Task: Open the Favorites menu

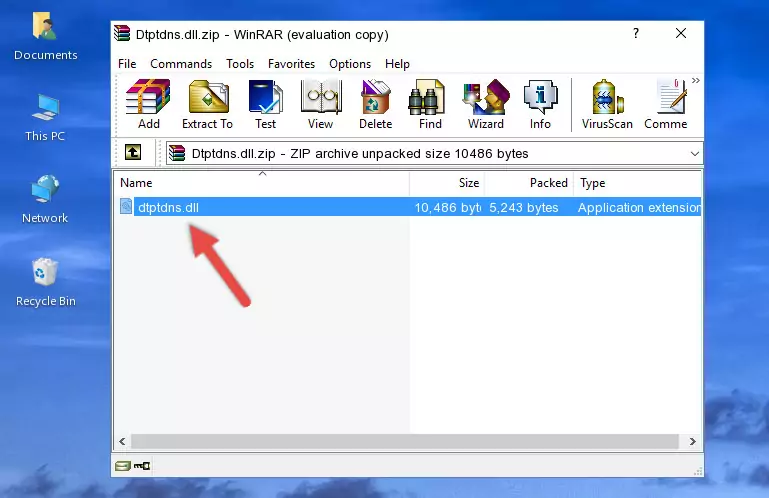Action: 291,64
